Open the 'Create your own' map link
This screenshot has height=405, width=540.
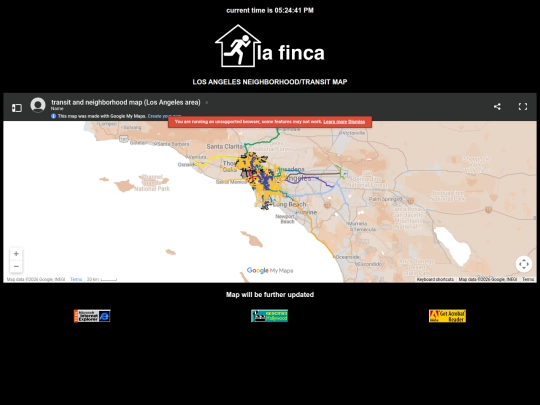point(164,116)
